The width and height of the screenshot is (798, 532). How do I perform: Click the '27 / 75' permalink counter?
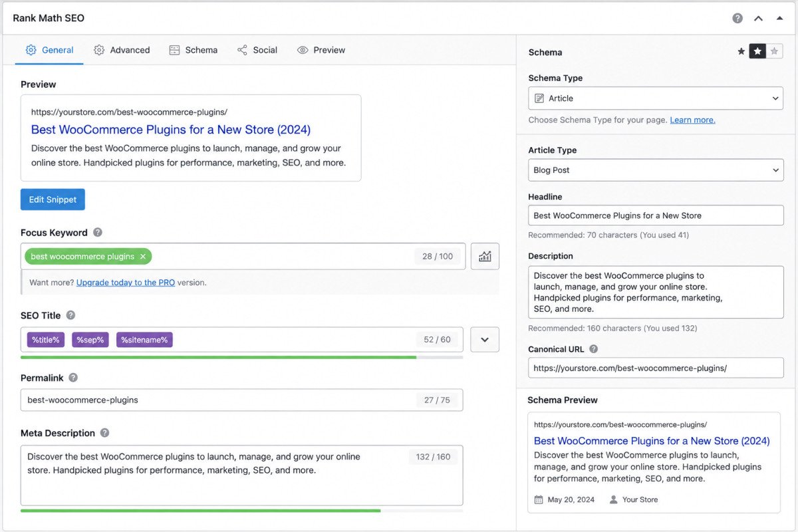[437, 400]
